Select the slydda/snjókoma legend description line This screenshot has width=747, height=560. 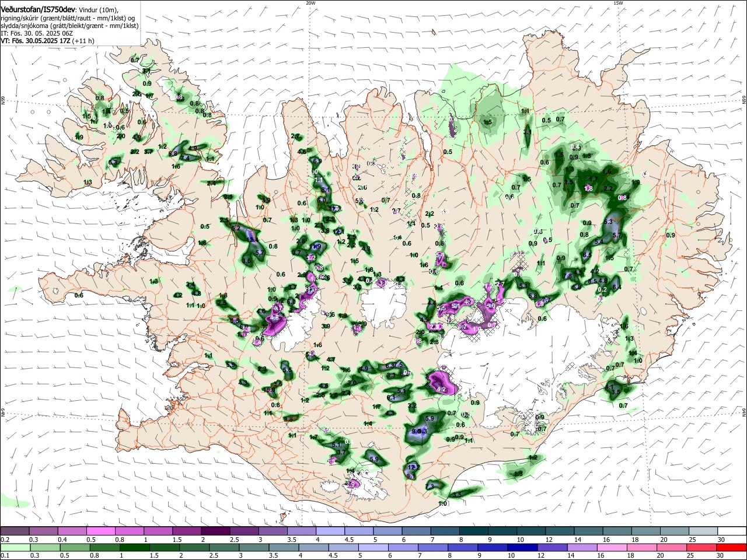[x=69, y=26]
